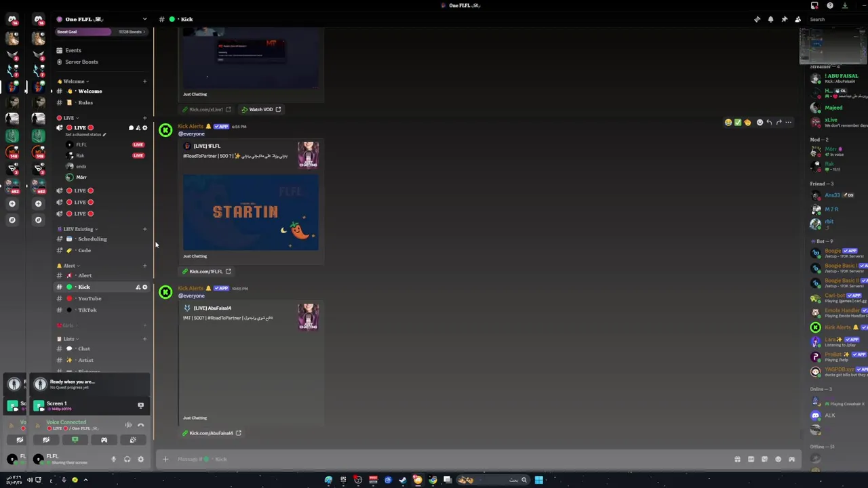Open the apps launcher icon in the message bar
The width and height of the screenshot is (868, 488).
click(791, 459)
